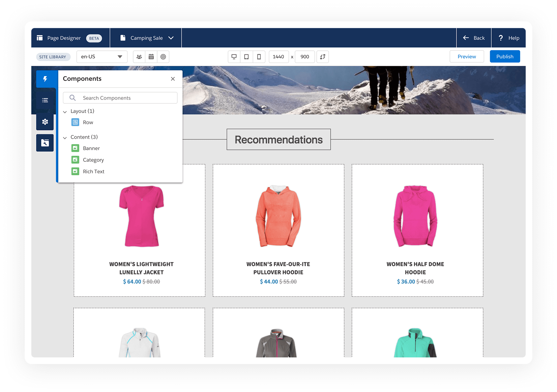Click the target campaign icon
Image resolution: width=557 pixels, height=392 pixels.
click(x=163, y=57)
